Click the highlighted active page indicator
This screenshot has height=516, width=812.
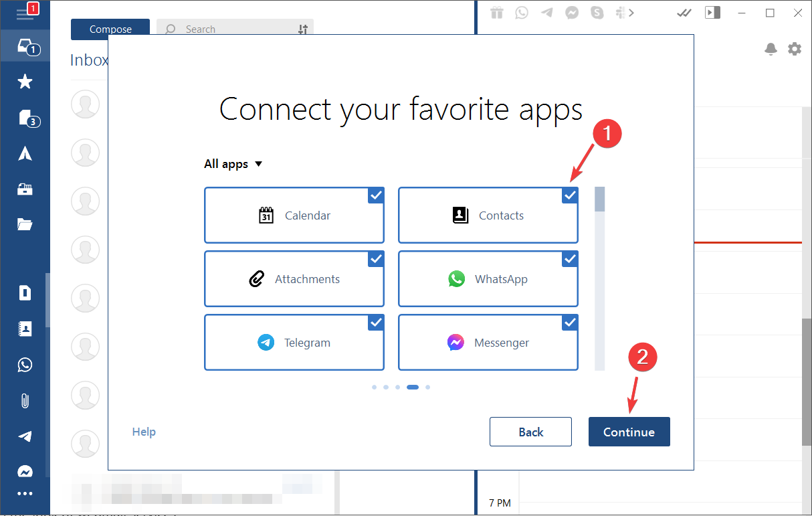413,387
